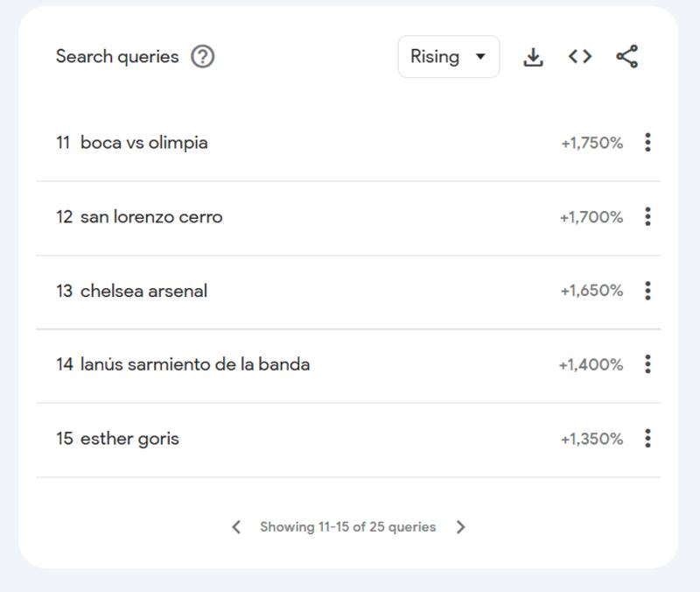Open the boca vs olimpia query

[143, 143]
